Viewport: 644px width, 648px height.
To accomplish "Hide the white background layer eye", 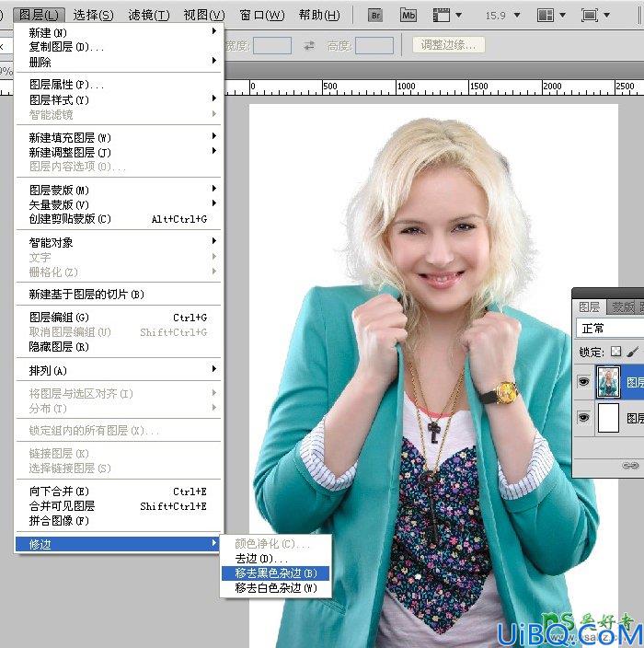I will click(x=583, y=417).
